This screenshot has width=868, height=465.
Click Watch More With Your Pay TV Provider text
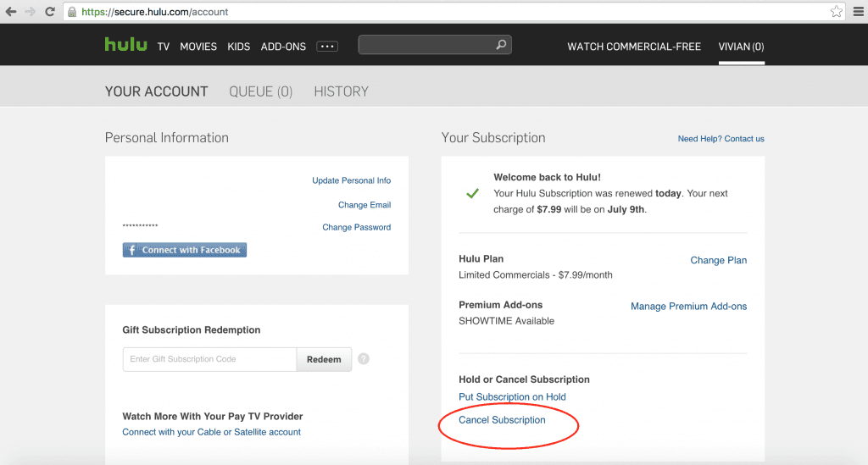(213, 417)
